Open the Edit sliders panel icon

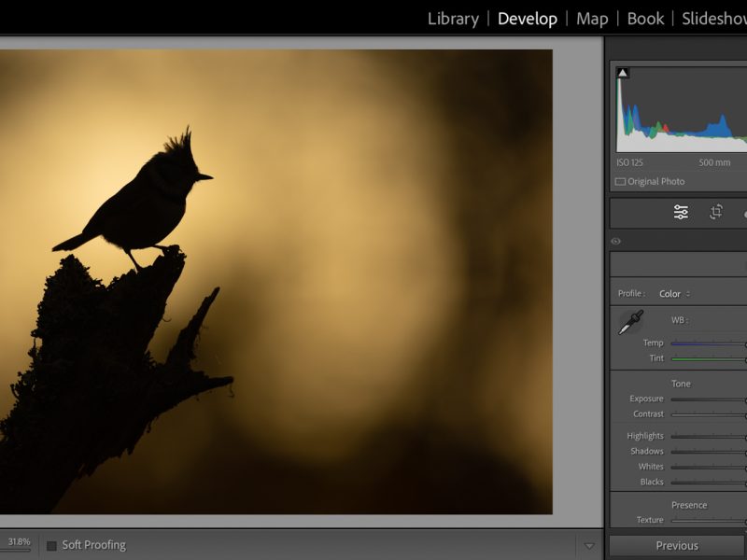681,213
